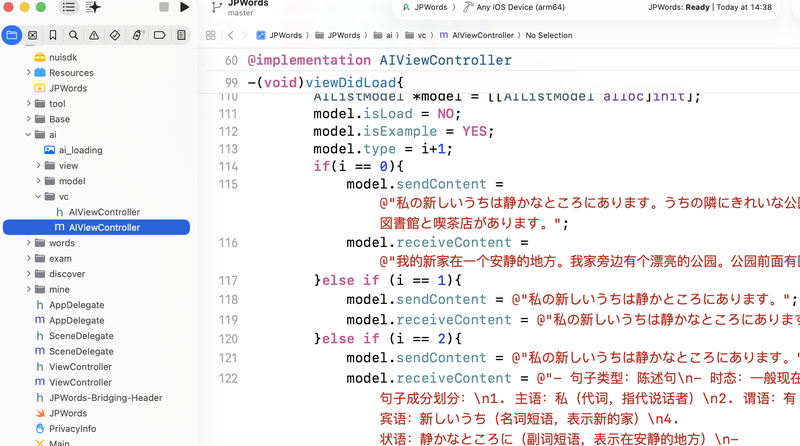Screen dimensions: 800x446
Task: Expand the discover folder
Action: pos(29,274)
